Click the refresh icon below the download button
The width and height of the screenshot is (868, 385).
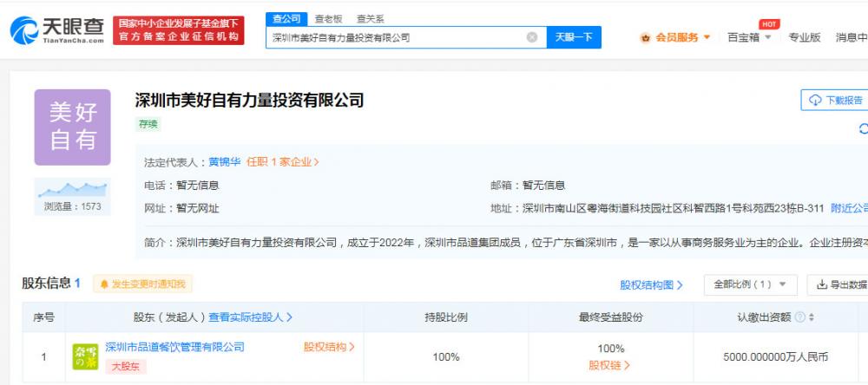[863, 129]
